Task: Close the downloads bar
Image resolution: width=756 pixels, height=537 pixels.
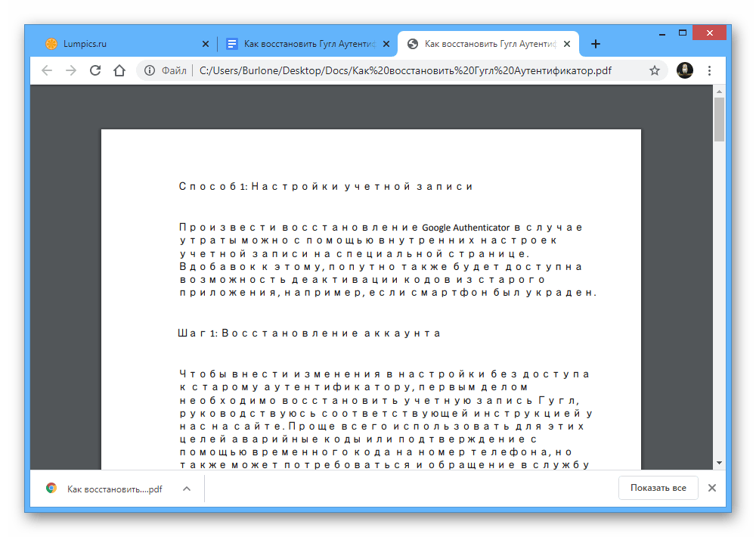Action: (x=711, y=488)
